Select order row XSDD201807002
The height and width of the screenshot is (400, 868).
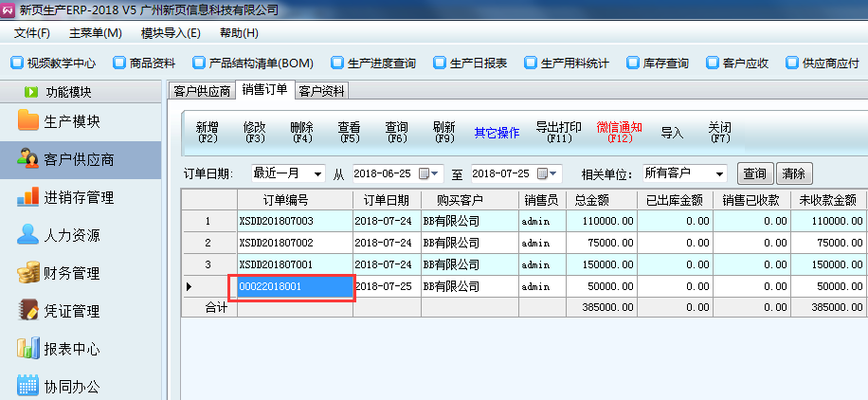click(x=276, y=243)
